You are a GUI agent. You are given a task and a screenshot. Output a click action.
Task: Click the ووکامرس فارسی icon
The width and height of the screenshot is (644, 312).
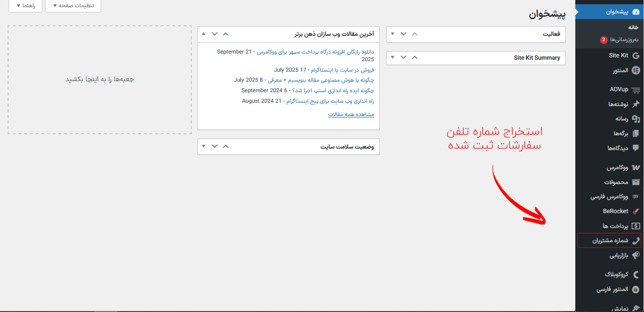point(635,197)
